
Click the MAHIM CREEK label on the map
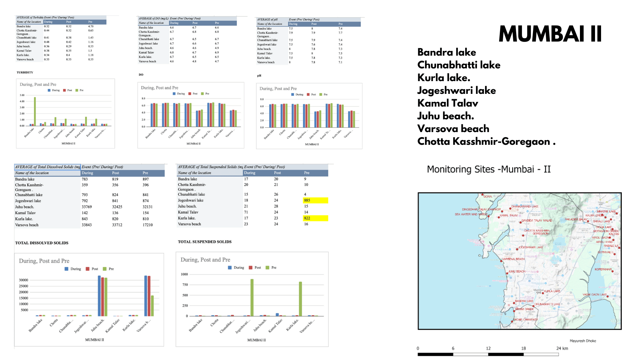[x=524, y=309]
